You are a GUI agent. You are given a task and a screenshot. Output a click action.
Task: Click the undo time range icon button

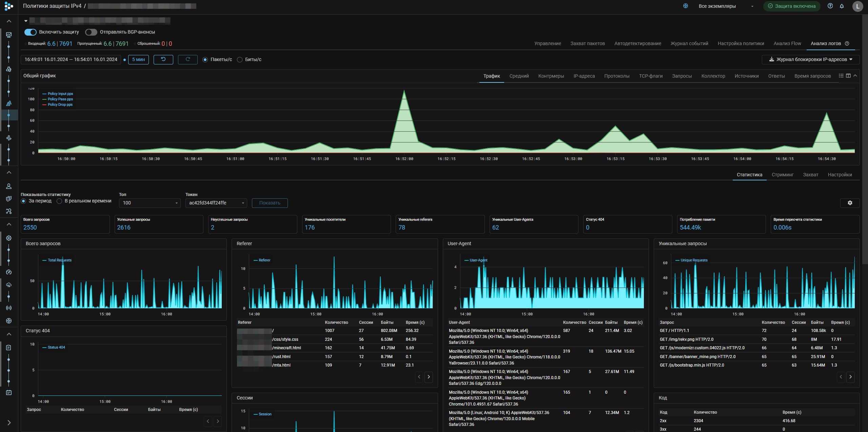pos(163,59)
